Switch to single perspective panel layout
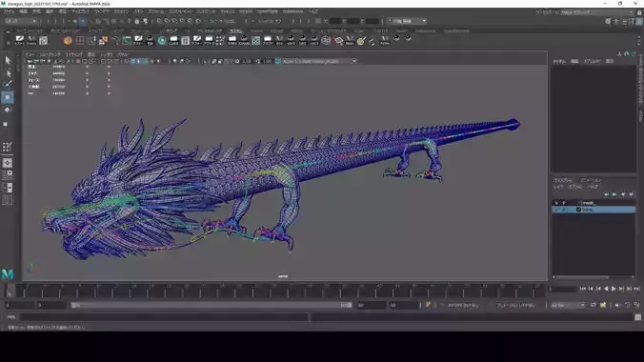644x362 pixels. point(8,163)
